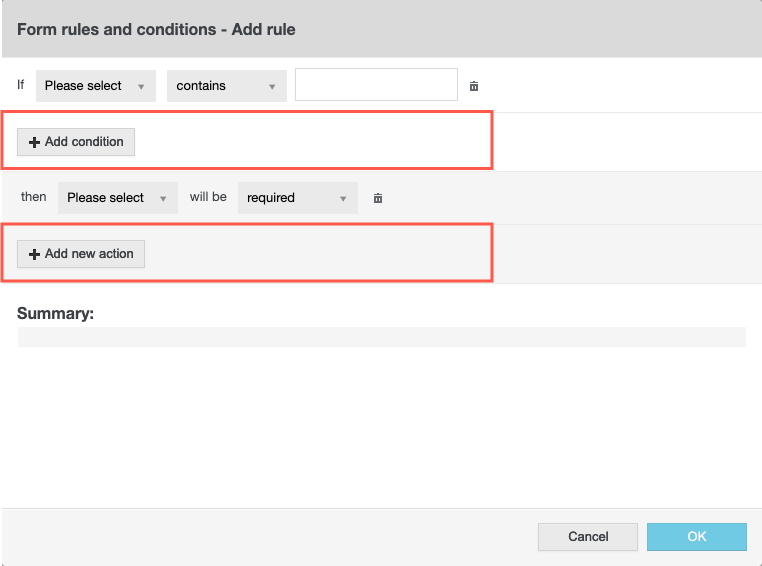Click the trash icon in the If condition row
Image resolution: width=762 pixels, height=566 pixels.
tap(474, 86)
